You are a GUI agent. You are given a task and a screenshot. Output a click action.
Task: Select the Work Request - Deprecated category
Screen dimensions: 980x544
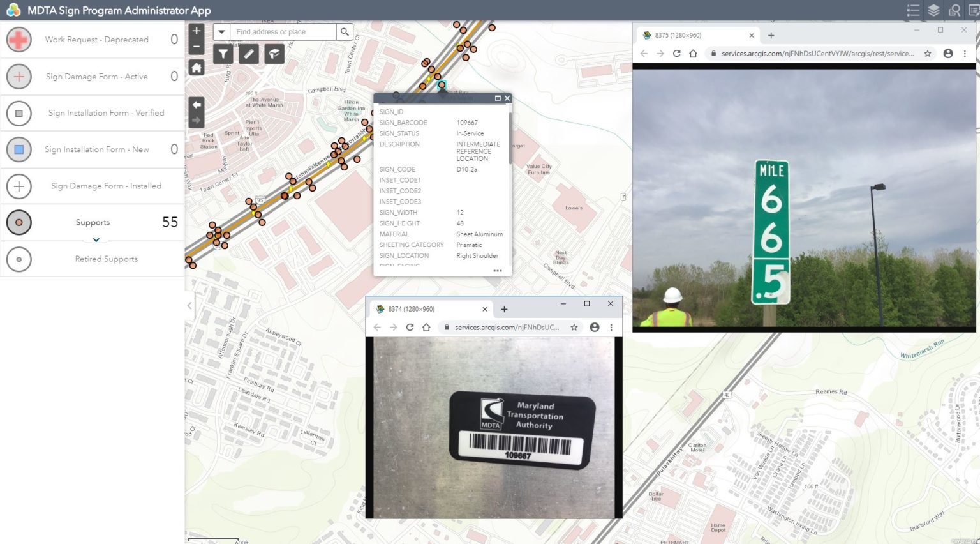[97, 39]
